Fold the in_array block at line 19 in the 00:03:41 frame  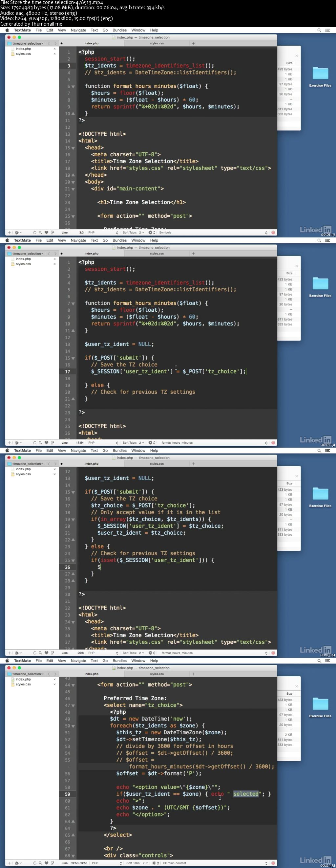point(73,520)
